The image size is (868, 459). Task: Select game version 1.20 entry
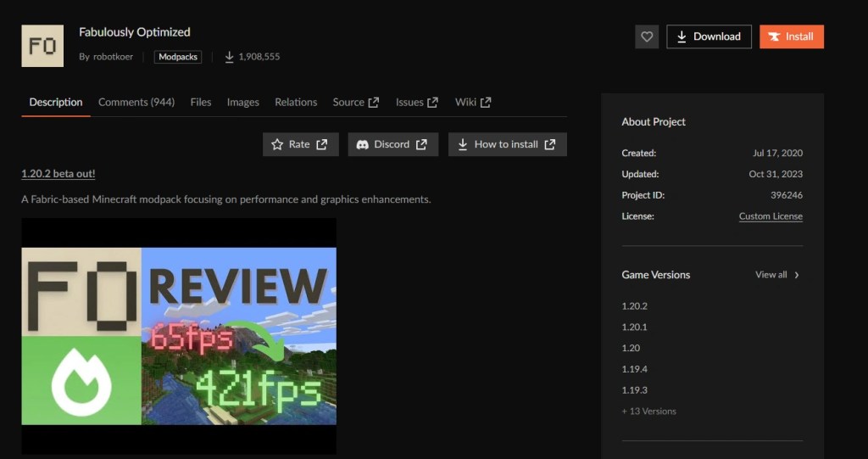631,348
